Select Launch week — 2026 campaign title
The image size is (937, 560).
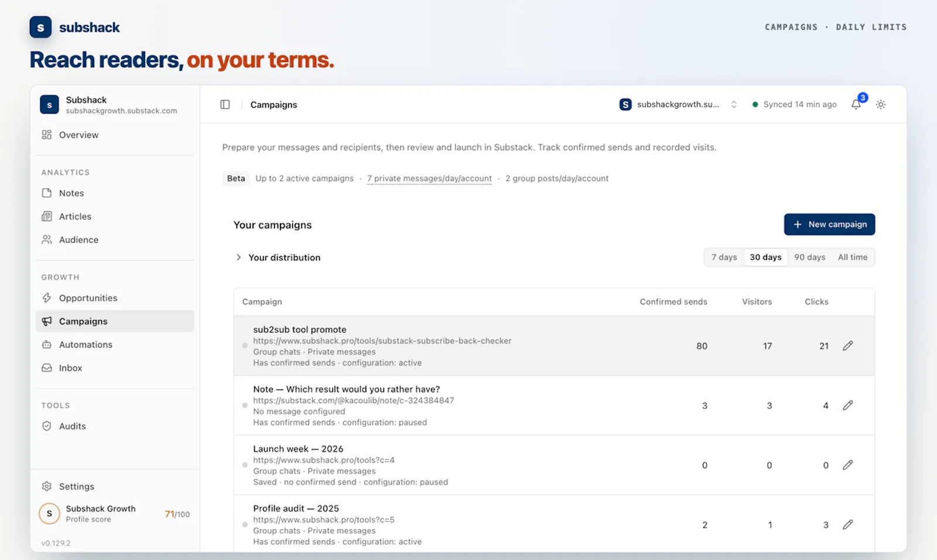click(x=298, y=449)
